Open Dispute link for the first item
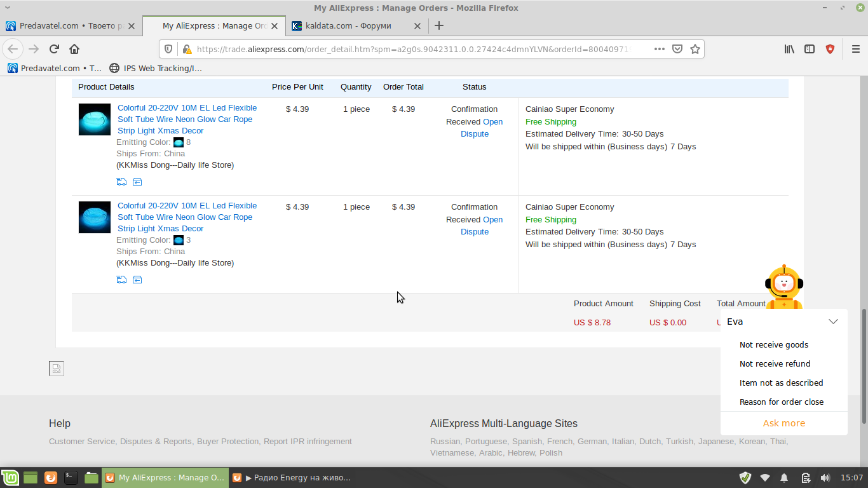Image resolution: width=868 pixels, height=488 pixels. [x=482, y=128]
